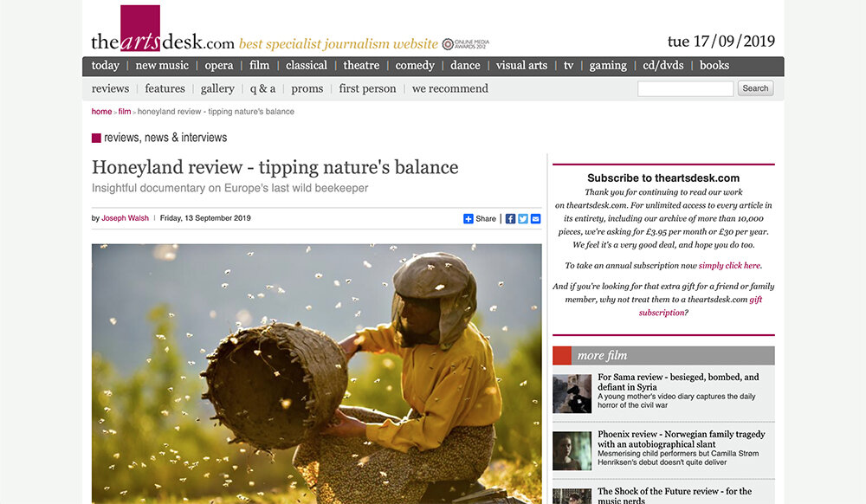The image size is (866, 504).
Task: Open the q & a page
Action: pos(262,89)
